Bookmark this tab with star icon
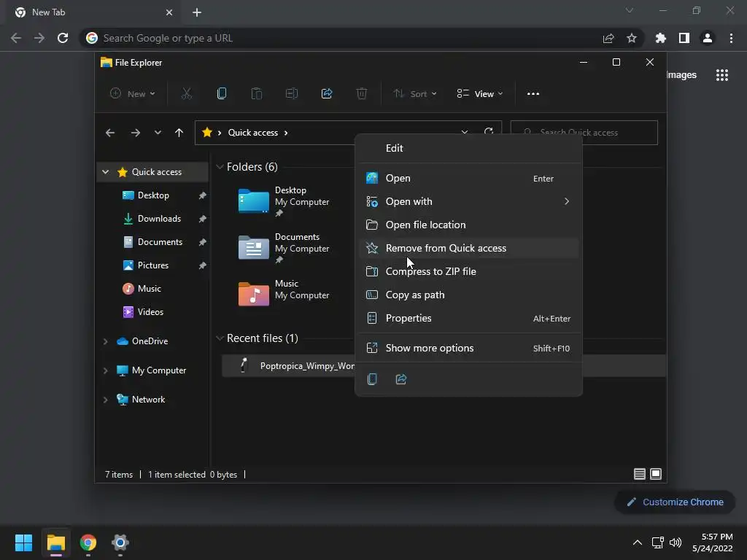Image resolution: width=747 pixels, height=560 pixels. pyautogui.click(x=632, y=38)
